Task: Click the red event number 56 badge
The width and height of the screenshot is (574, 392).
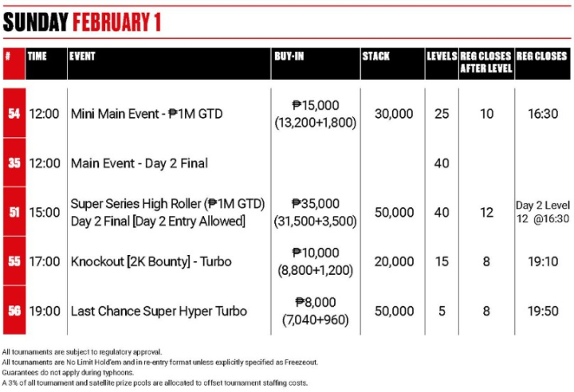Action: 14,311
